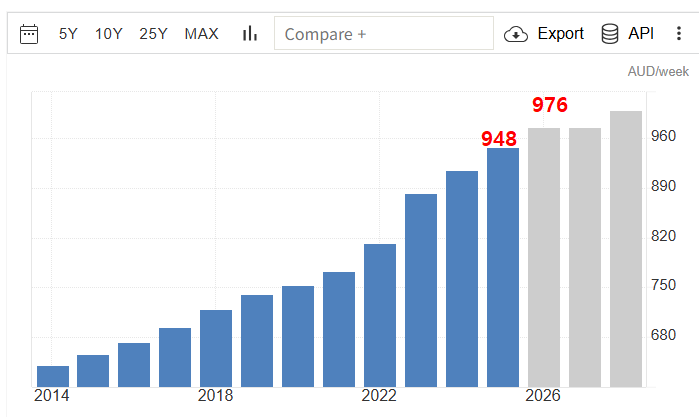Select the first blue bar for 2014

coord(53,376)
